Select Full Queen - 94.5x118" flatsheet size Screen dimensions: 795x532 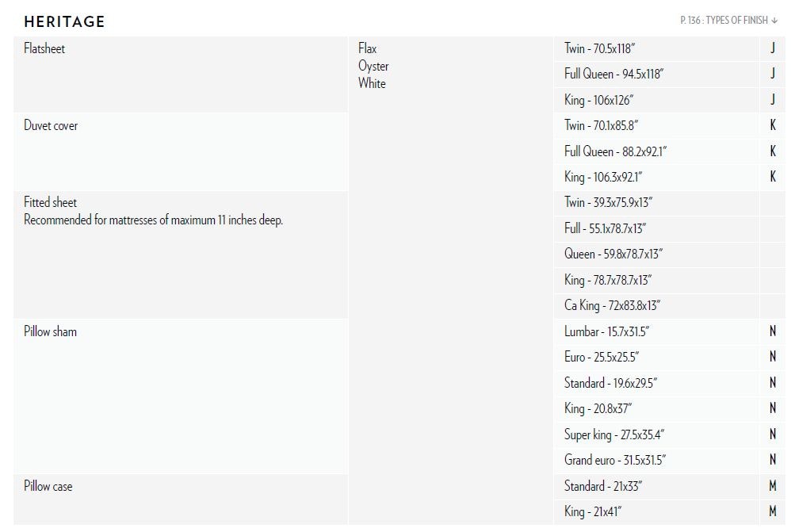pos(613,74)
